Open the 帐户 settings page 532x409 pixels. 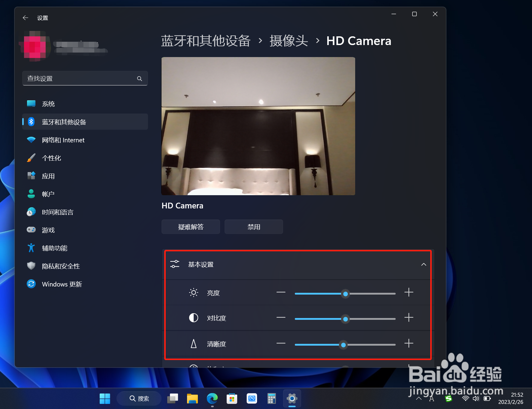coord(85,194)
